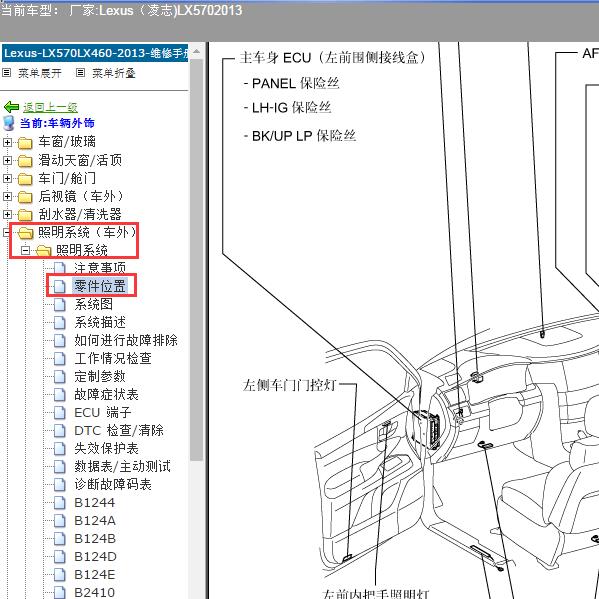
Task: Open the B2410 trouble code page
Action: coord(95,592)
